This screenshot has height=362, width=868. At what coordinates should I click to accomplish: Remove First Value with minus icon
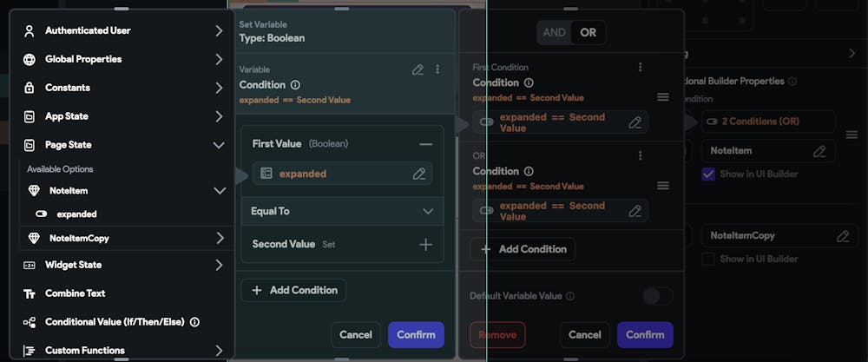coord(425,144)
